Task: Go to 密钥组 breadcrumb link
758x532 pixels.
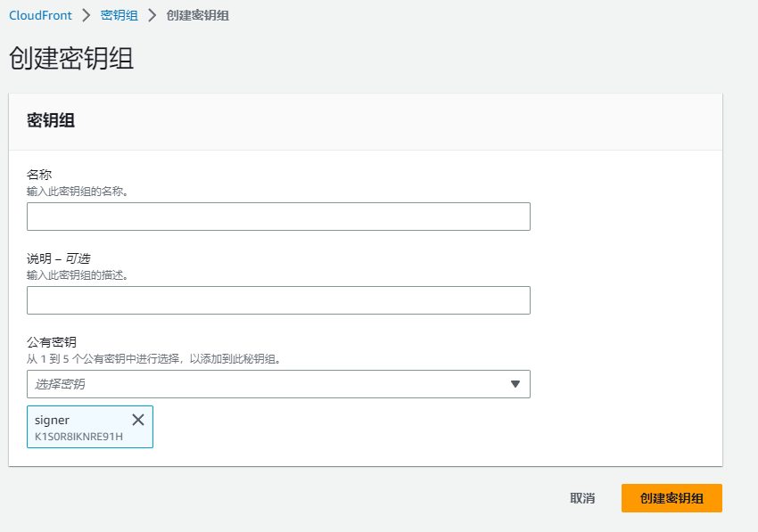Action: pos(119,15)
